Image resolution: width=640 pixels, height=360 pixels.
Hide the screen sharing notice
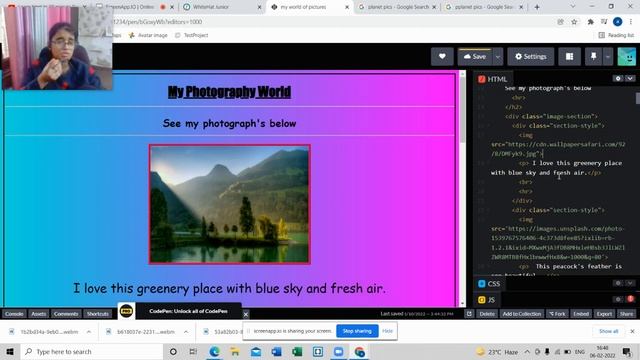coord(387,331)
